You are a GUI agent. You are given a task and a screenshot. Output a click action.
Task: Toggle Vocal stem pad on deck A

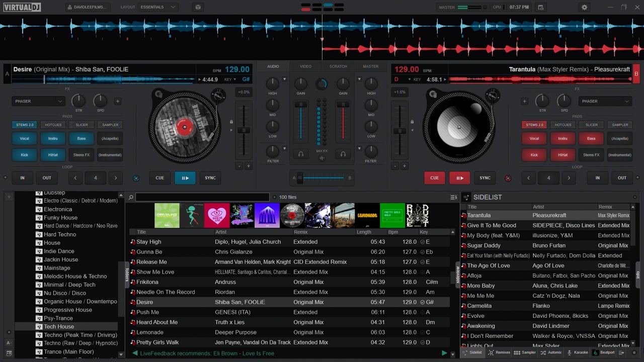click(24, 138)
